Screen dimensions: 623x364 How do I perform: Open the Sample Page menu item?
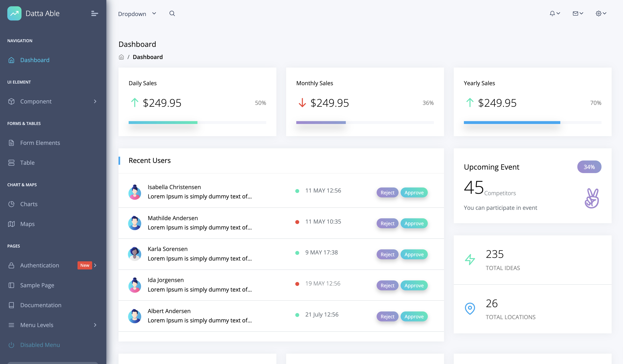pos(37,285)
